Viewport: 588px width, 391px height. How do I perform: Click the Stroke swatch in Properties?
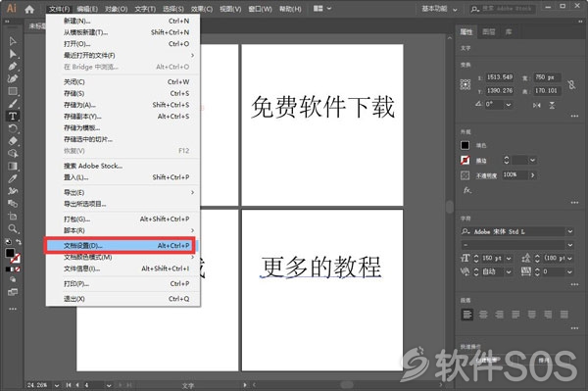[465, 161]
